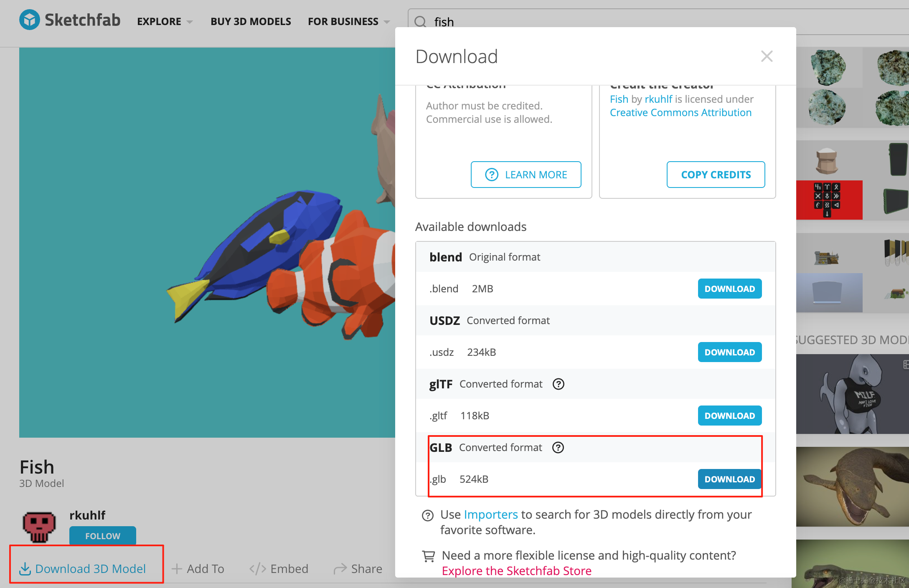Click the GLB format help icon

[x=558, y=447]
